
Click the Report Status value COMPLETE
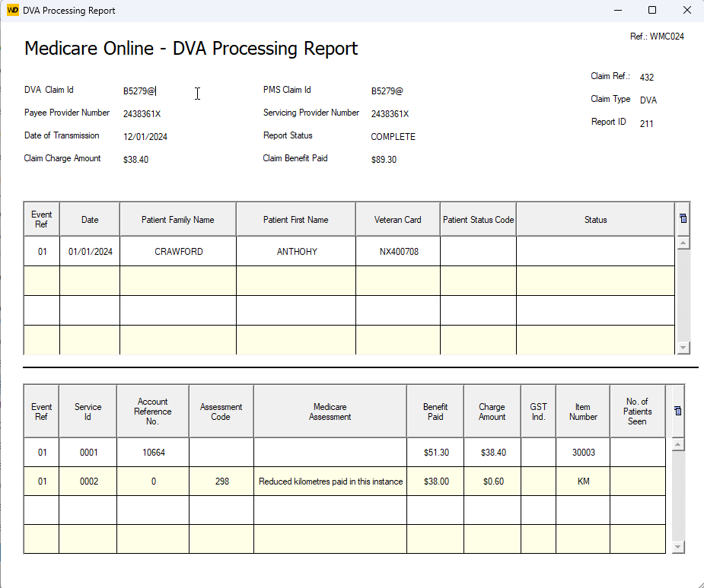[x=393, y=137]
